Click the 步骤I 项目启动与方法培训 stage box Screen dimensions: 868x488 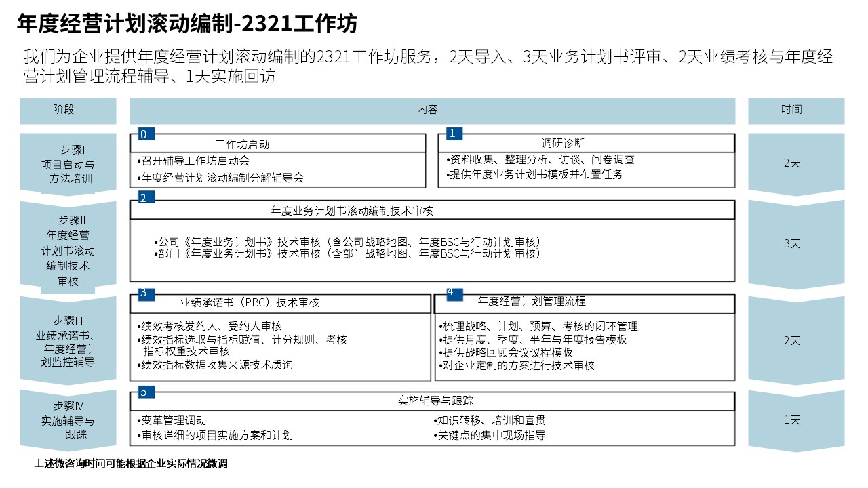(x=68, y=164)
